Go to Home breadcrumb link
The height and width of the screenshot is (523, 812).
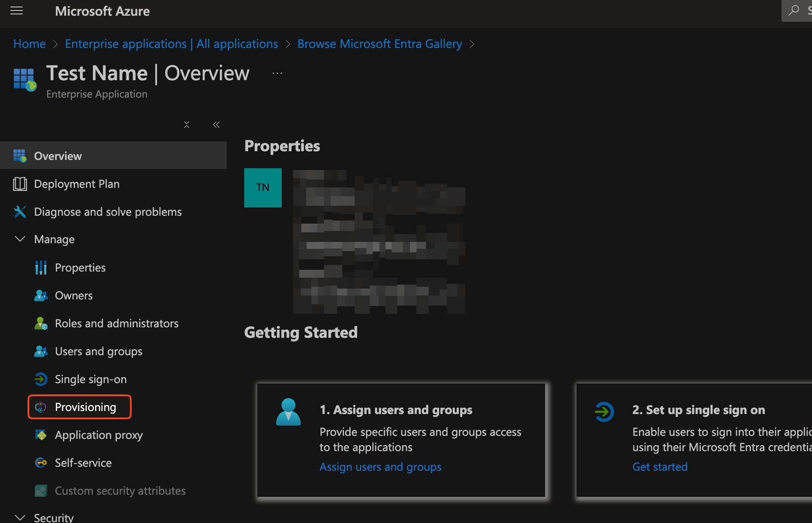[30, 44]
